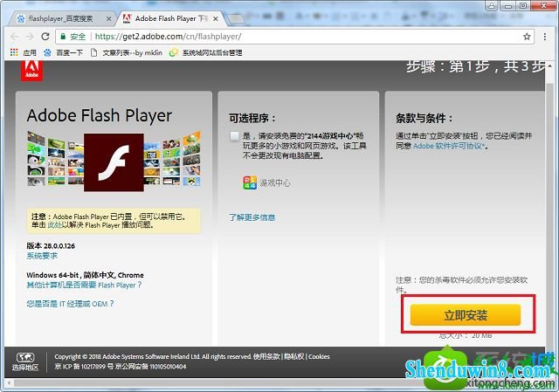Open the 了解更多信息 link

(252, 217)
